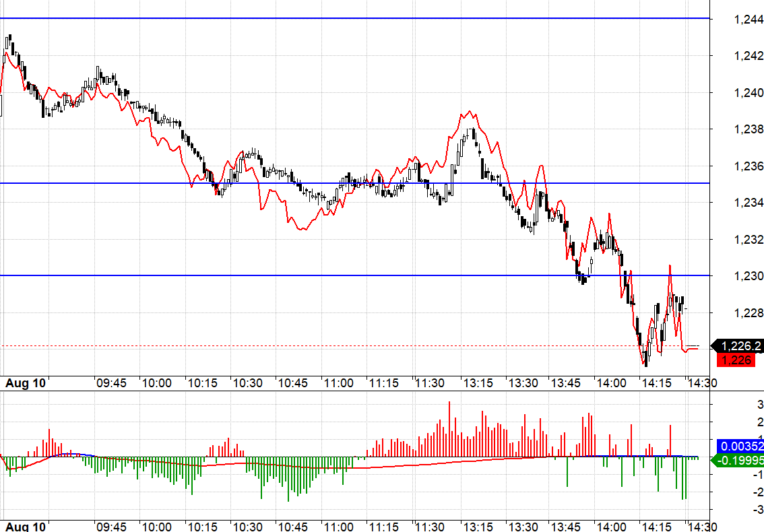The width and height of the screenshot is (764, 532).
Task: Click the -3 label on the histogram axis
Action: click(759, 509)
